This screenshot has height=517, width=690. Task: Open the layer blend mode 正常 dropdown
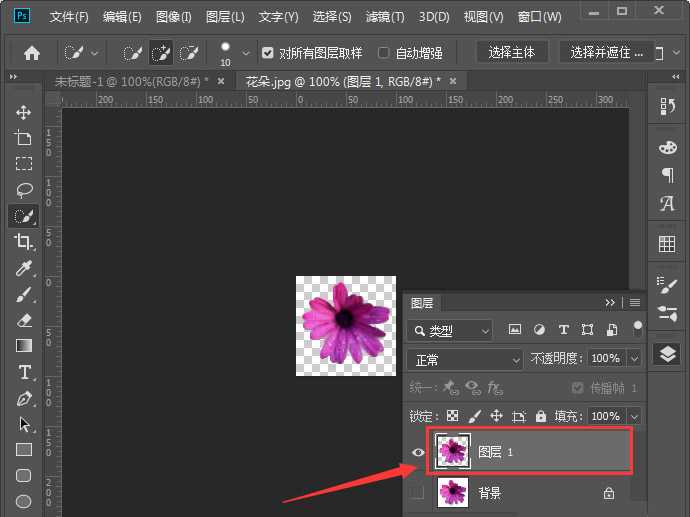[467, 358]
